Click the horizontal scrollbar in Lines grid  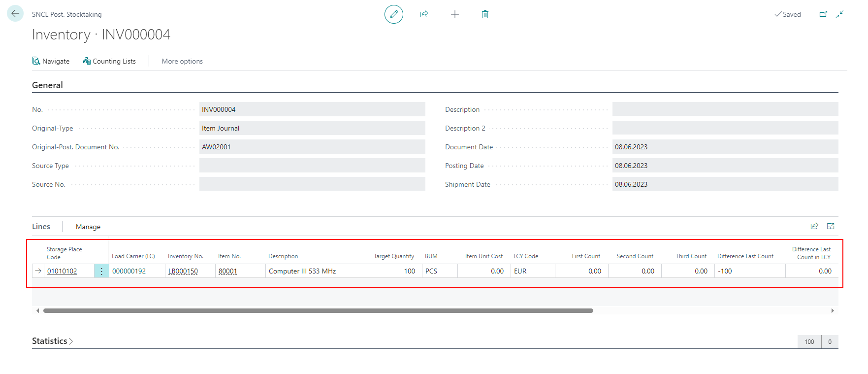(318, 311)
